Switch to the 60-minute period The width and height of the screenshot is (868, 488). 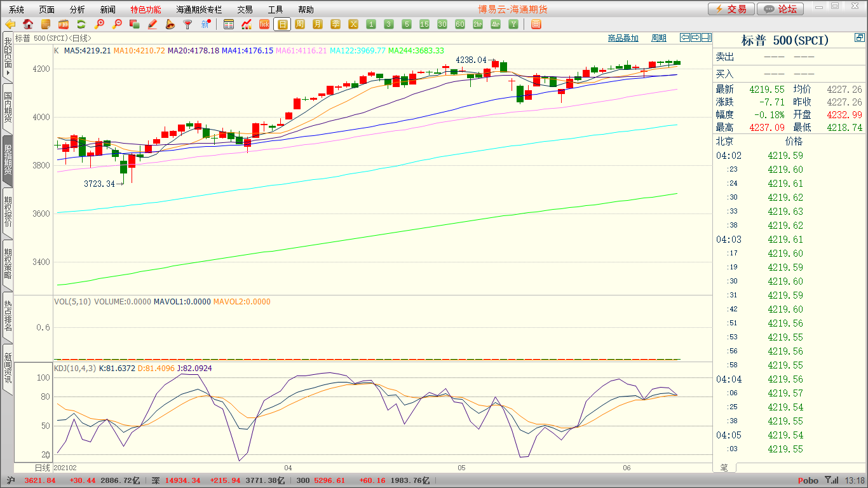(460, 24)
